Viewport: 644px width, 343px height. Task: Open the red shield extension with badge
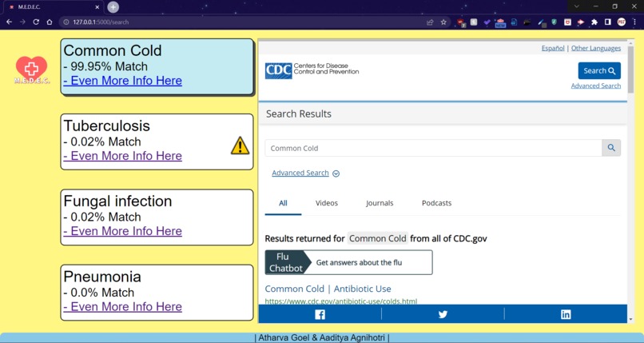[x=461, y=22]
